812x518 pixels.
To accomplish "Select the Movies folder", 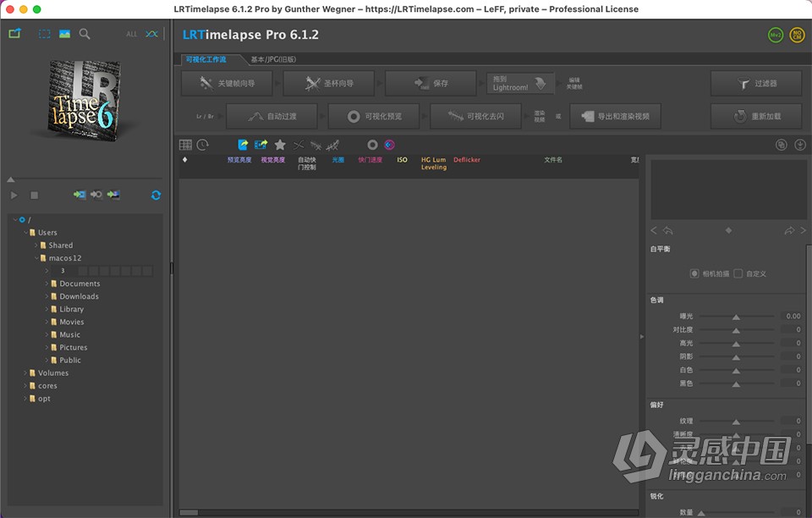I will (x=71, y=322).
